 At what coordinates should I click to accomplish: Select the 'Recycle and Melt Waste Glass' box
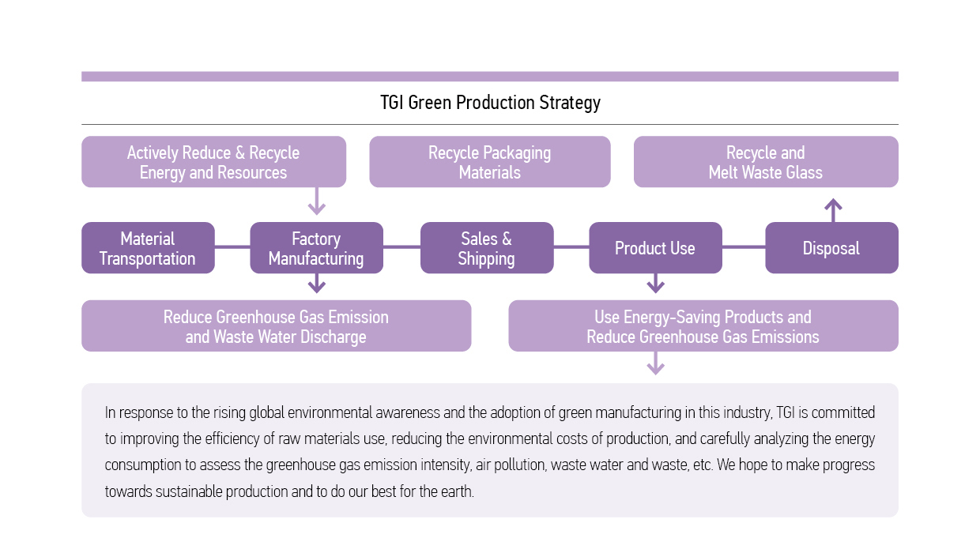point(766,162)
